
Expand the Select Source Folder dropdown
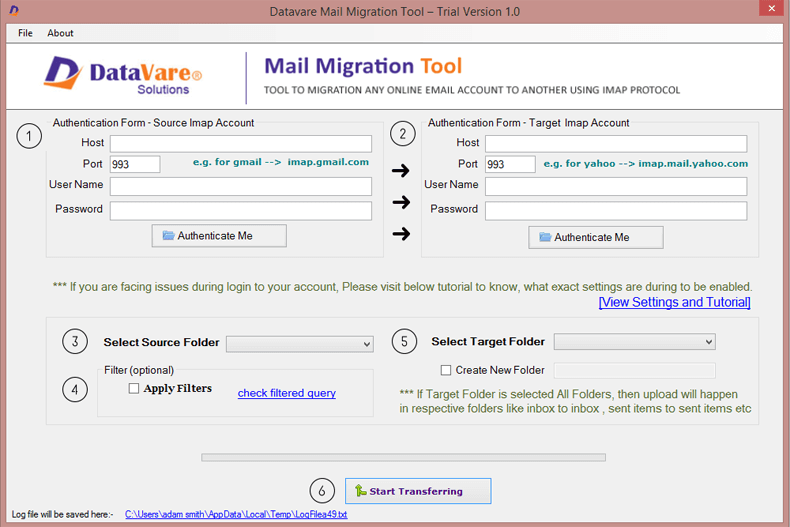pos(299,344)
